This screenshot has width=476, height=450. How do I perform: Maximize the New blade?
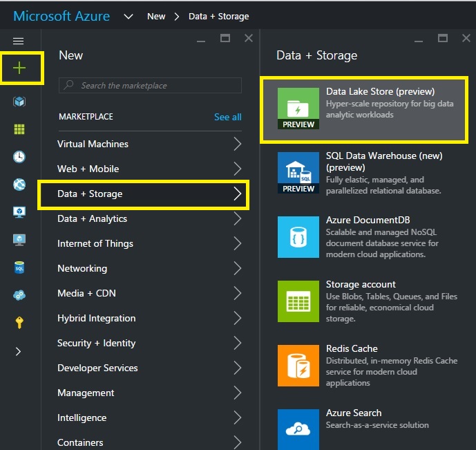(225, 38)
